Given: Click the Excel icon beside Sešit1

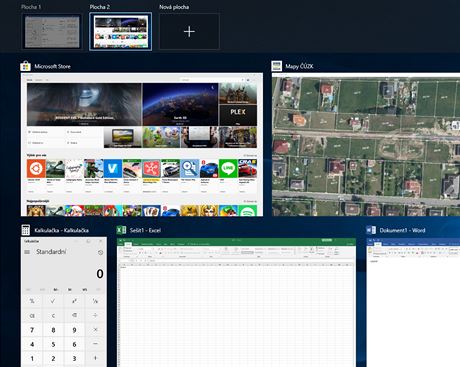Looking at the screenshot, I should click(x=121, y=230).
